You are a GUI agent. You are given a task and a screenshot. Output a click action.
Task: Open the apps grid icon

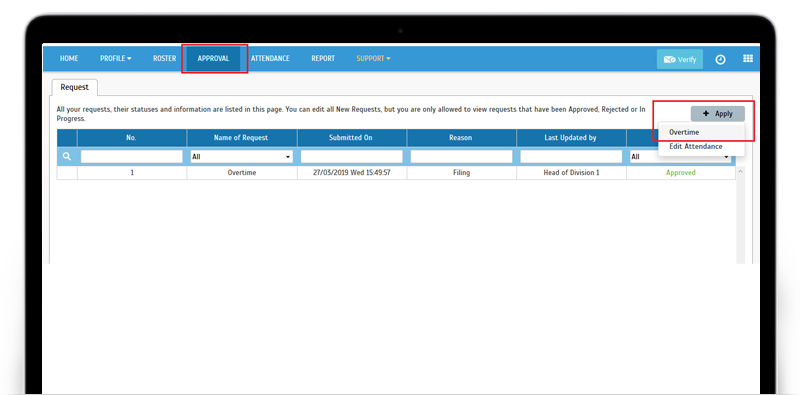click(747, 59)
